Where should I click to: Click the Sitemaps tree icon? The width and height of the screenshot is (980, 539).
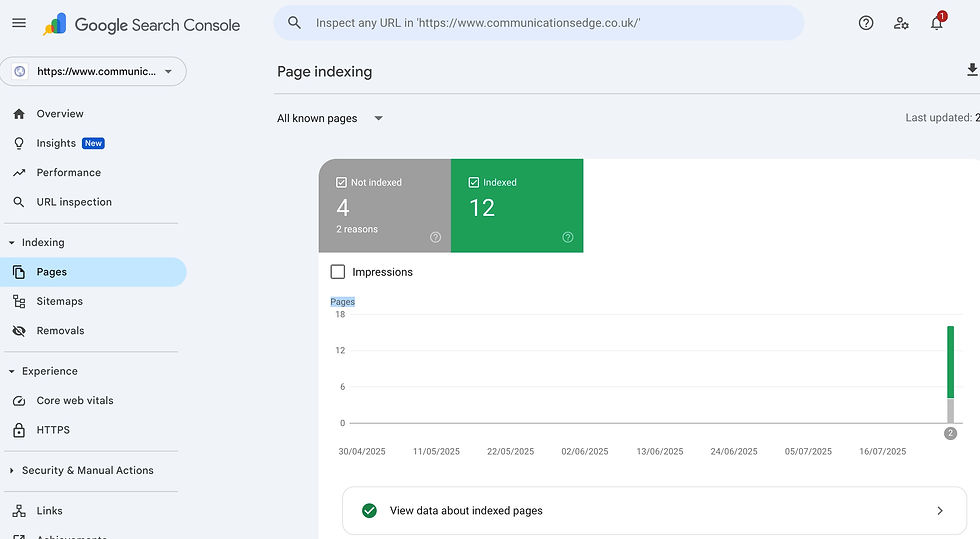click(19, 301)
